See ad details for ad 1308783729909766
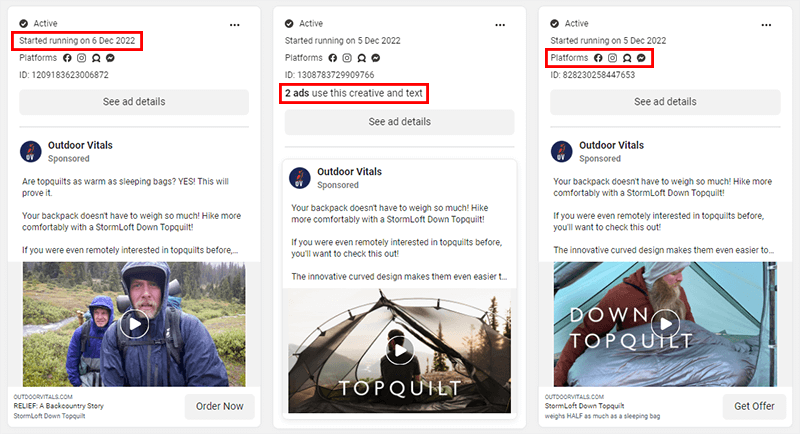Viewport: 800px width, 434px height. click(x=399, y=122)
